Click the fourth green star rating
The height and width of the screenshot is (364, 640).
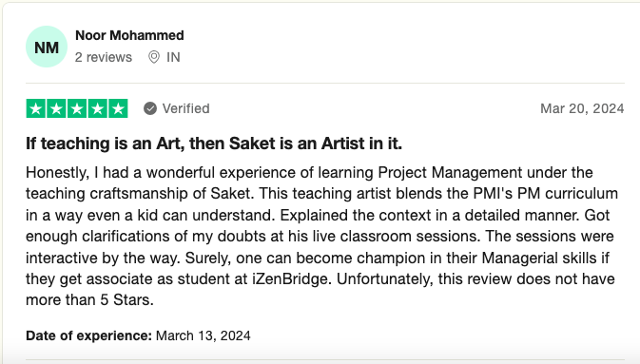[97, 108]
